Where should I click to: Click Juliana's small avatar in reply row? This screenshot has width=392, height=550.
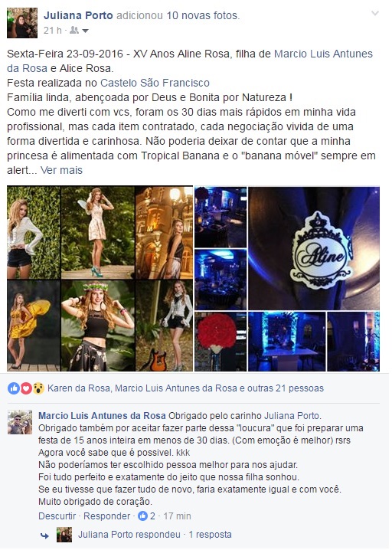(x=64, y=535)
